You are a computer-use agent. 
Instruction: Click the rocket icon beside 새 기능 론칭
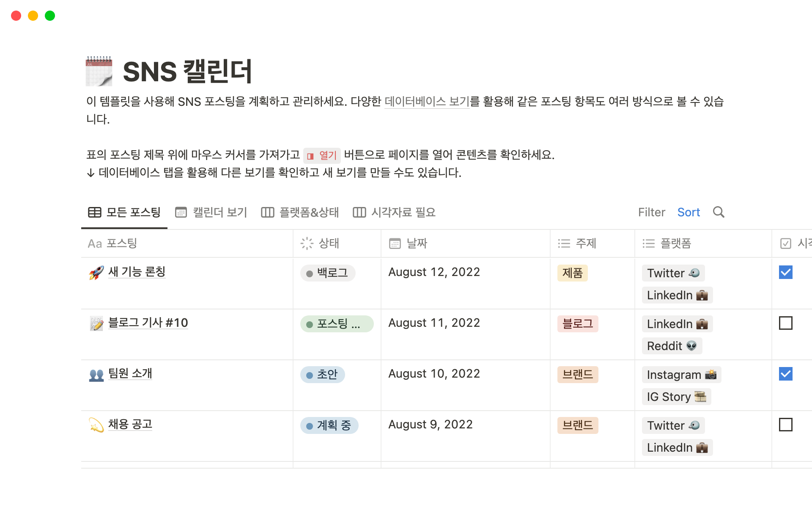96,272
